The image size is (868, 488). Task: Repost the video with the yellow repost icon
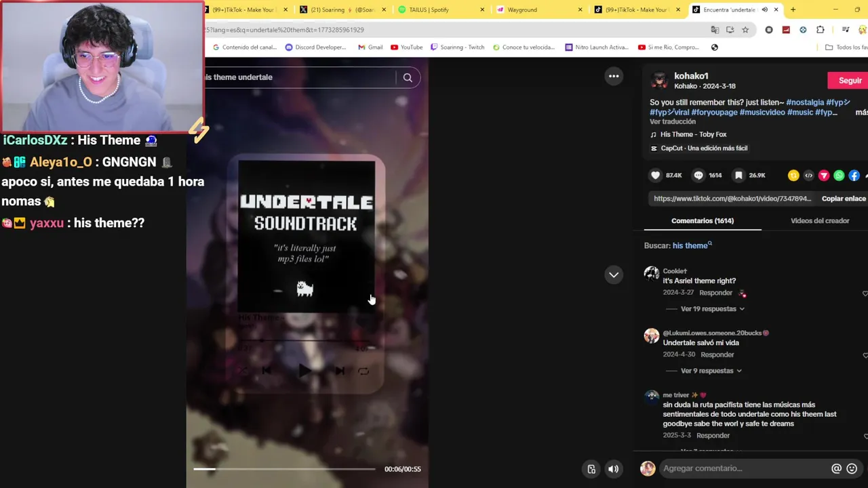[793, 176]
